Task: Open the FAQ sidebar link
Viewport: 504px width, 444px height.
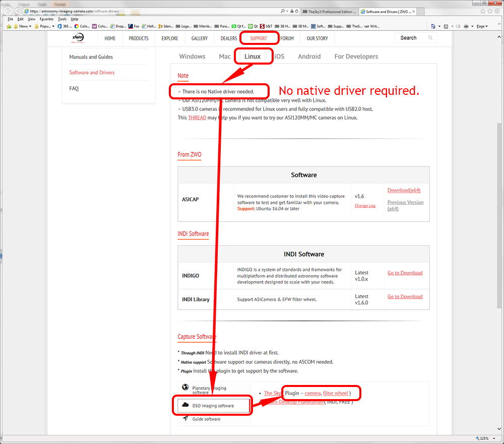Action: tap(74, 88)
